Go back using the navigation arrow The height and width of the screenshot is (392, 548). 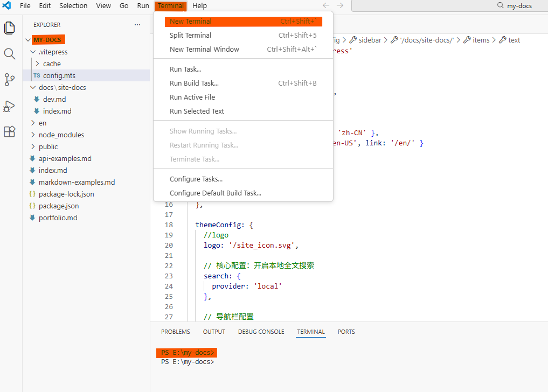(x=325, y=6)
